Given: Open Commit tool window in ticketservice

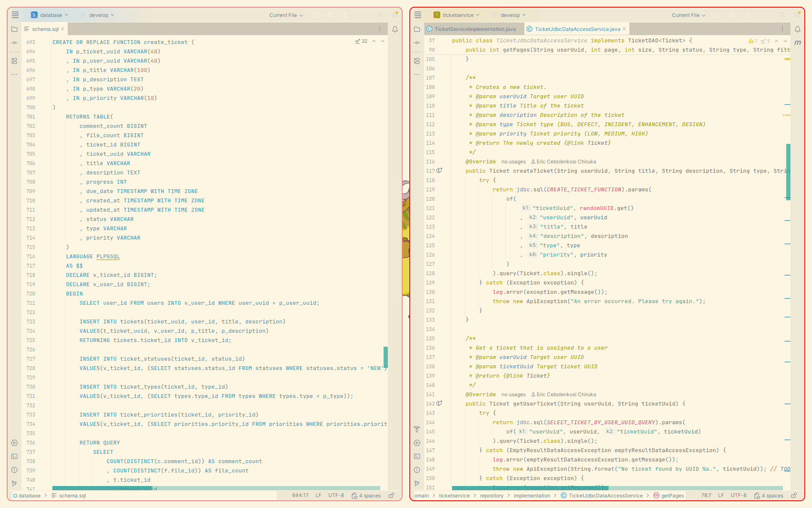Looking at the screenshot, I should pyautogui.click(x=417, y=43).
